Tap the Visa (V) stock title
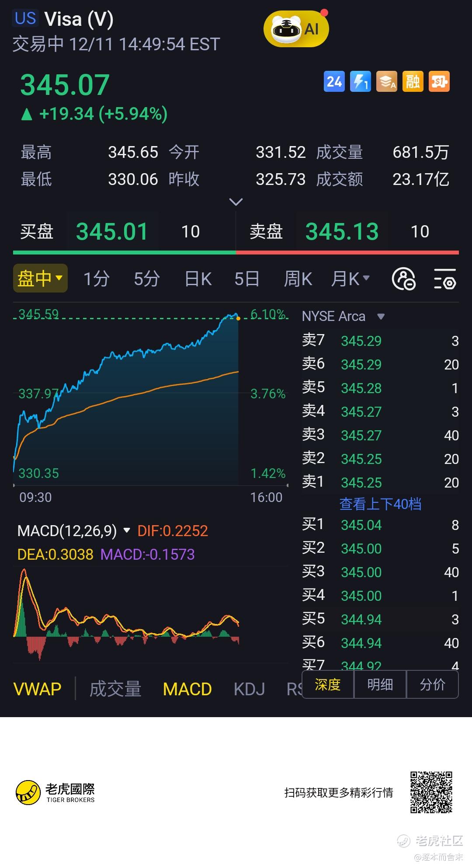 [79, 19]
